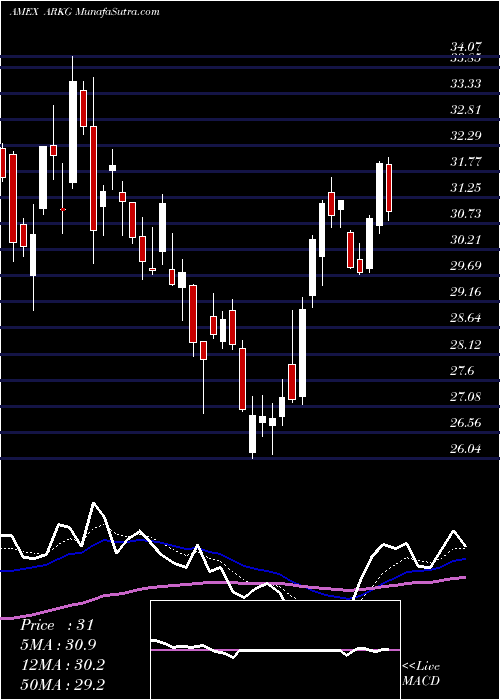Image resolution: width=500 pixels, height=700 pixels.
Task: Click the last red candle at chart's right
Action: [x=389, y=188]
